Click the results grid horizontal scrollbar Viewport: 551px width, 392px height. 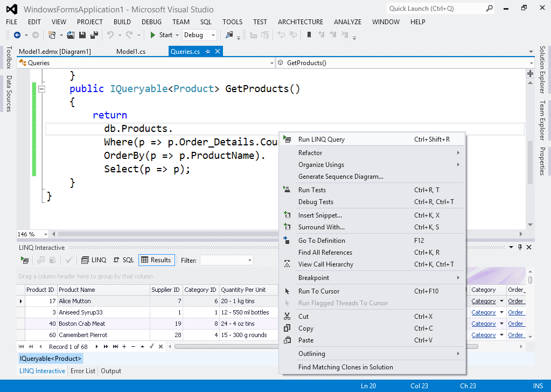coord(326,347)
